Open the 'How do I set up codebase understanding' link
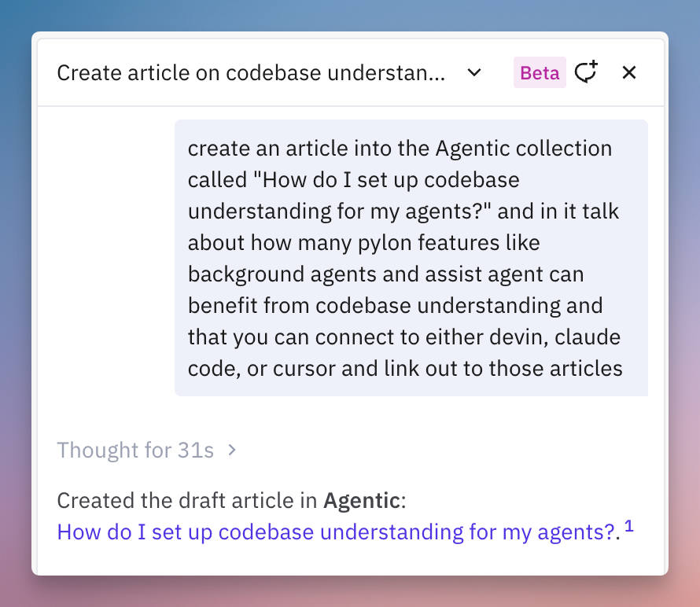The image size is (700, 607). click(336, 532)
